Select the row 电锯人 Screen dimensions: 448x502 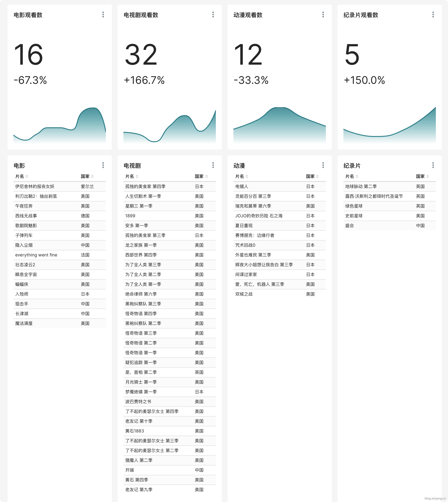coord(280,186)
